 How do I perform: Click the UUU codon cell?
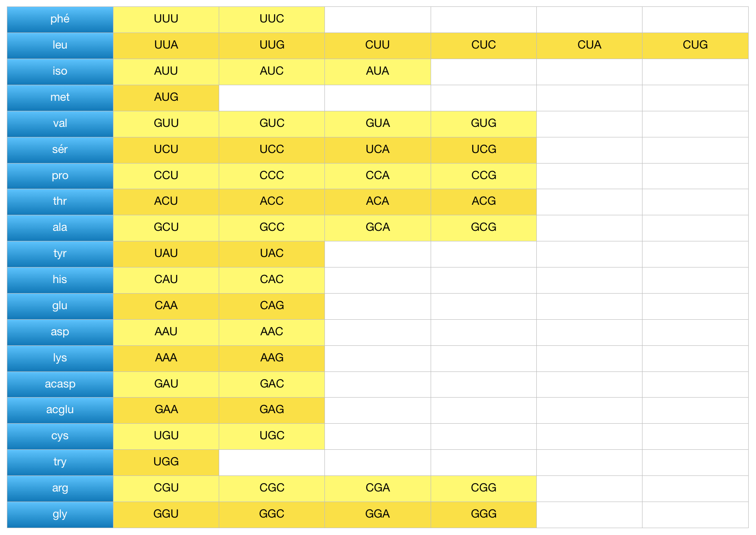point(166,19)
